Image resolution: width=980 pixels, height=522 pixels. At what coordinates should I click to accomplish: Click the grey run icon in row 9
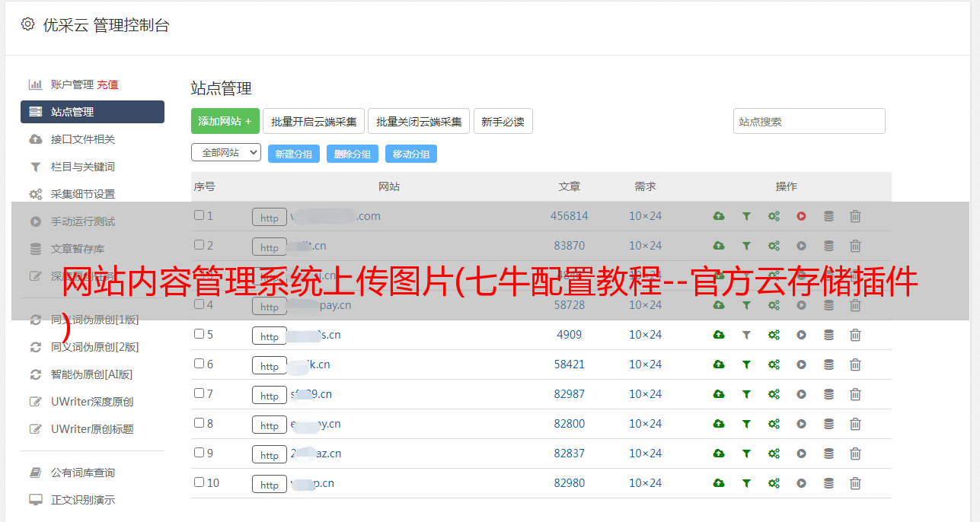click(801, 454)
